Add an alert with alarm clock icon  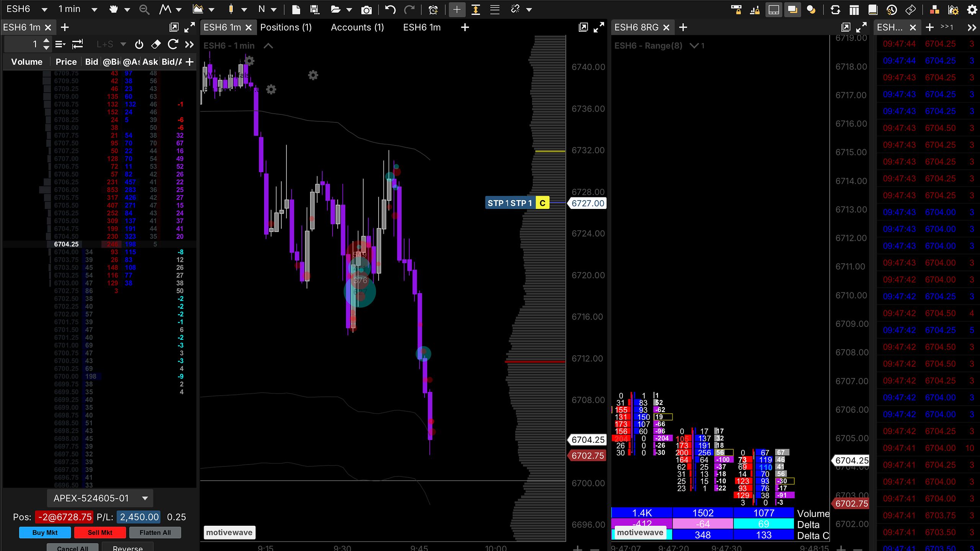tap(433, 10)
